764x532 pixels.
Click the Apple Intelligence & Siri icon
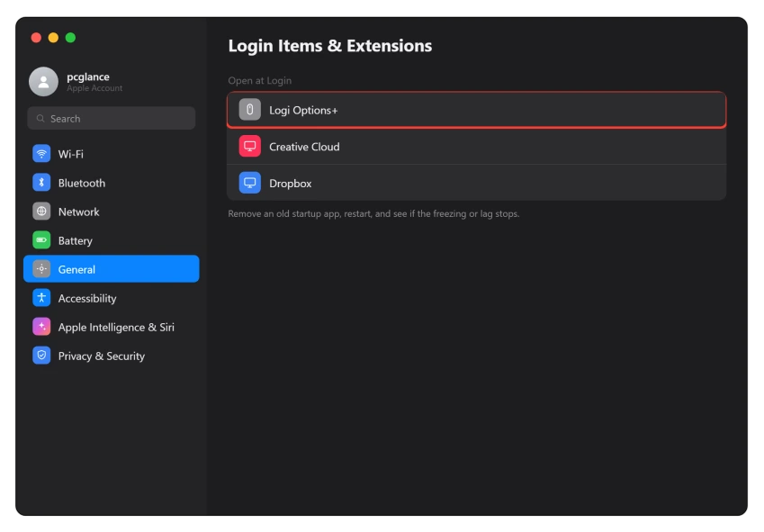click(41, 327)
